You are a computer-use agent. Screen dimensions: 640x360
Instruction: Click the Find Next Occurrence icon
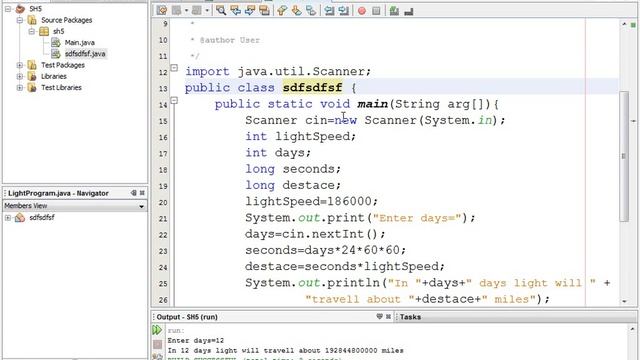(250, 11)
